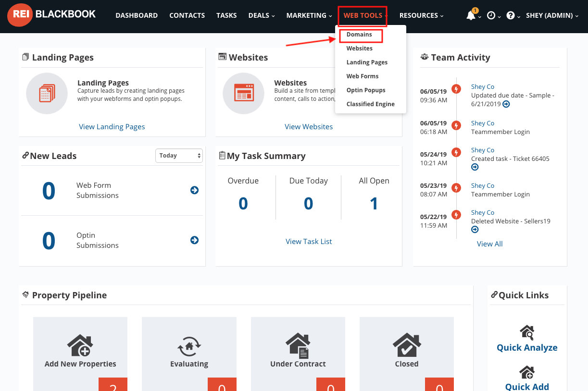This screenshot has height=391, width=588.
Task: Click the Quick Analyze house magnifier icon
Action: pyautogui.click(x=527, y=332)
